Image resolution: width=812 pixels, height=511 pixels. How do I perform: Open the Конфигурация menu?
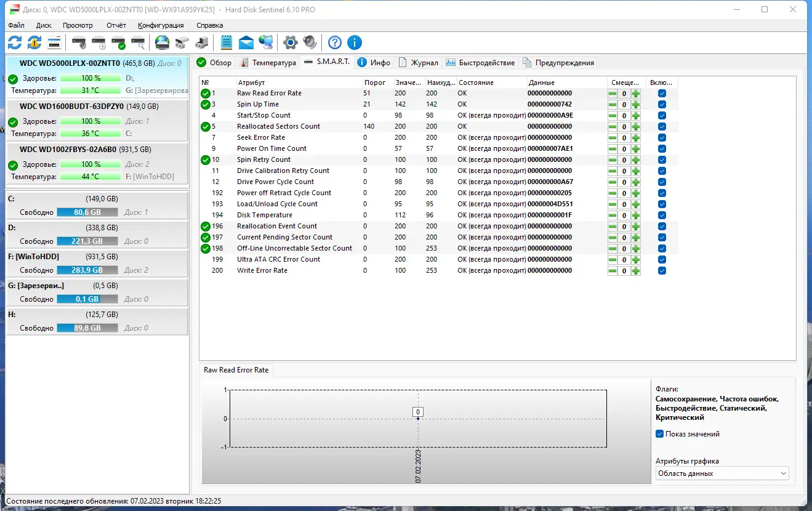[161, 25]
